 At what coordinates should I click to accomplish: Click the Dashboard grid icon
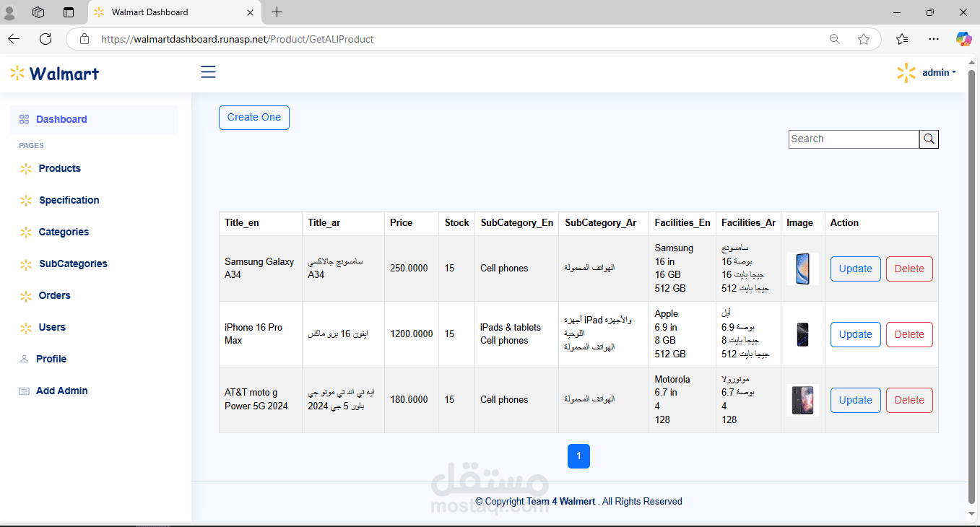pos(24,119)
